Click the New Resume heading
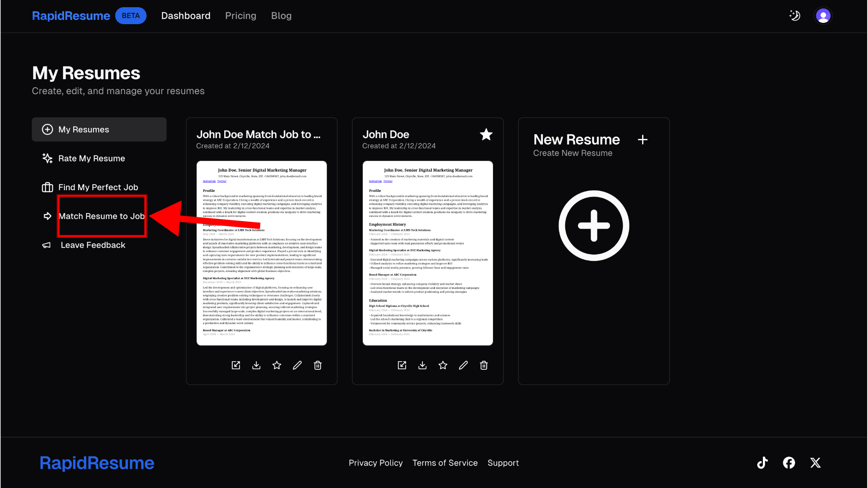This screenshot has height=488, width=868. [x=576, y=139]
